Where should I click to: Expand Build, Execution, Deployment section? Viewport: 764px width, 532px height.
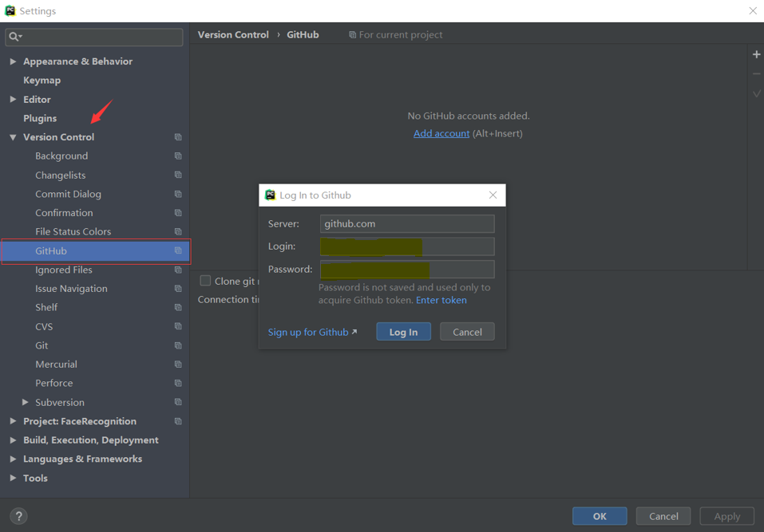[x=13, y=440]
